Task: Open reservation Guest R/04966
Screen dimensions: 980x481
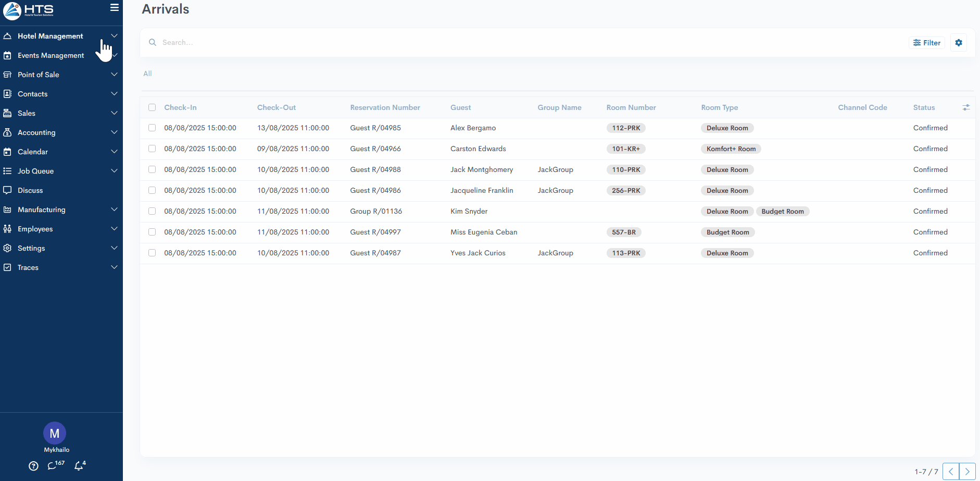Action: click(375, 149)
